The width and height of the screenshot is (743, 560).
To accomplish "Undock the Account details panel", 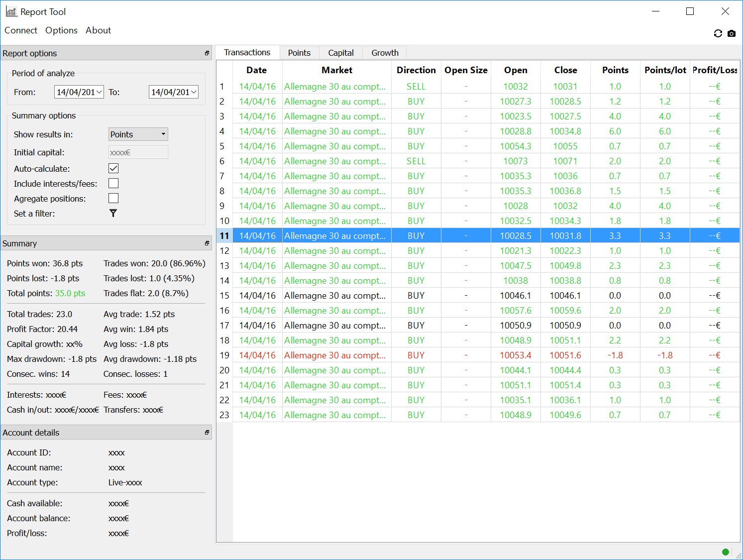I will (207, 433).
